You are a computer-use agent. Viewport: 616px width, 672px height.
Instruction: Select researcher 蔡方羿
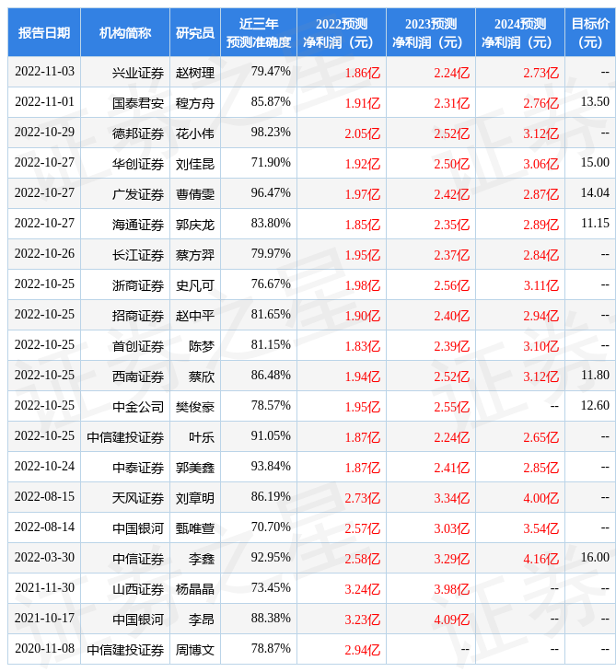coord(195,255)
